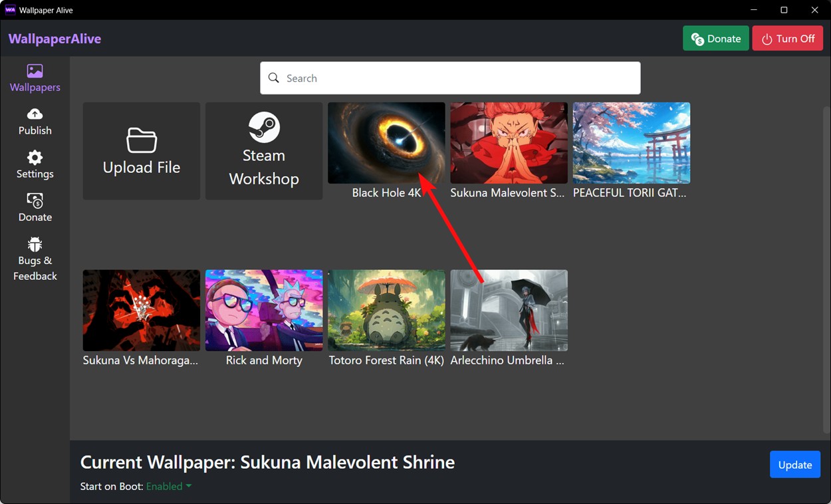Open Settings from the sidebar
Screen dimensions: 831x504
35,164
